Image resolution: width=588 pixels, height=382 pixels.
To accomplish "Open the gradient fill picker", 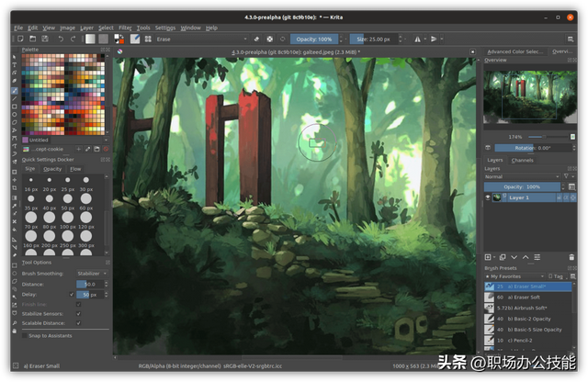I will tap(91, 39).
